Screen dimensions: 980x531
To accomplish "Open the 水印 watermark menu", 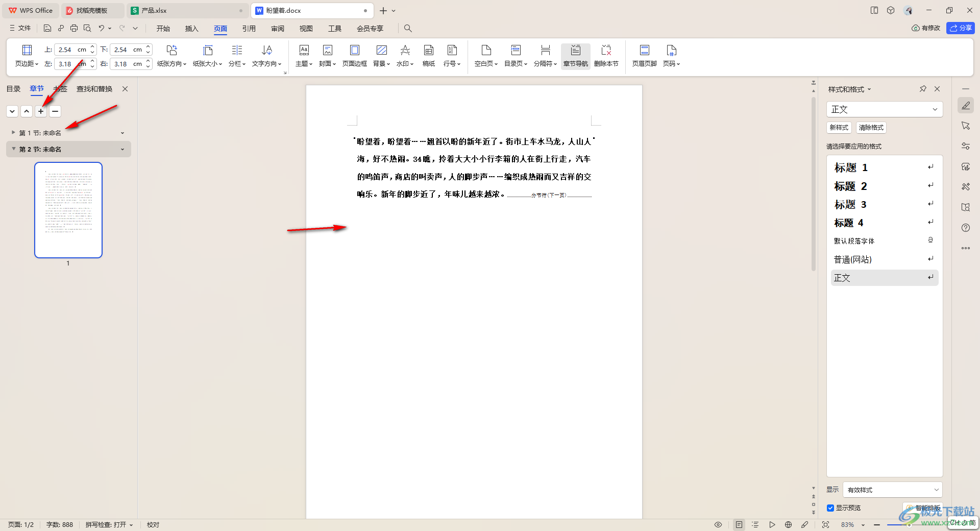I will tap(405, 56).
